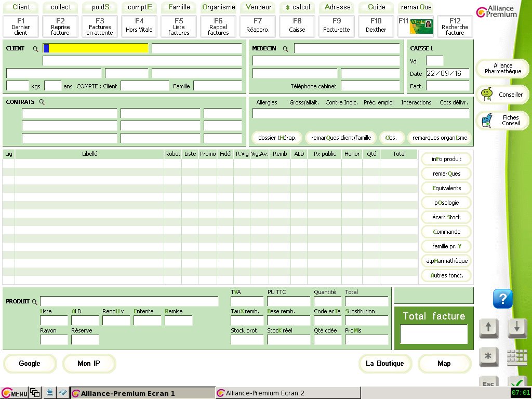Click F5 Liste factures button
532x399 pixels.
tap(179, 26)
